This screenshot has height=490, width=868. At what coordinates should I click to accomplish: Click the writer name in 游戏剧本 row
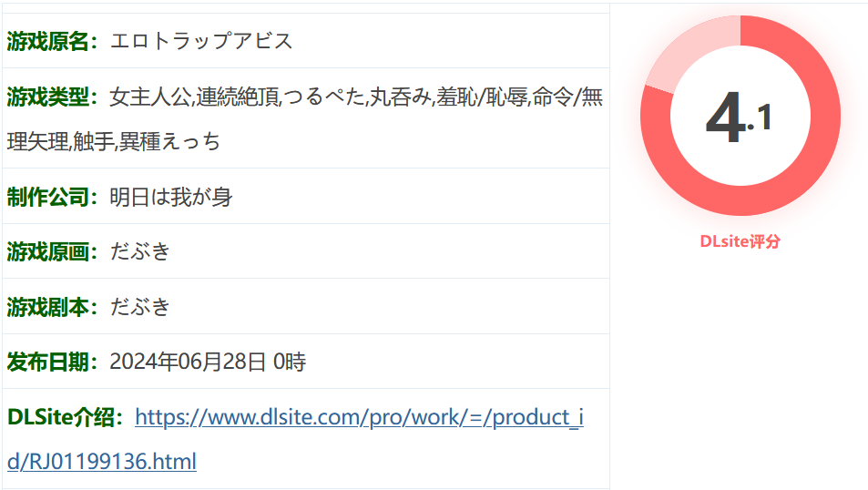139,307
